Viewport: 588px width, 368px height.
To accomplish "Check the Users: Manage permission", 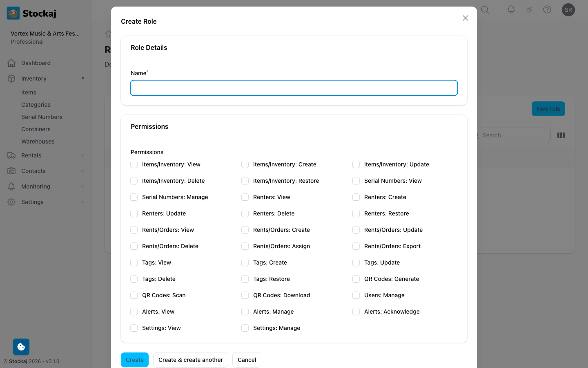I will [356, 295].
